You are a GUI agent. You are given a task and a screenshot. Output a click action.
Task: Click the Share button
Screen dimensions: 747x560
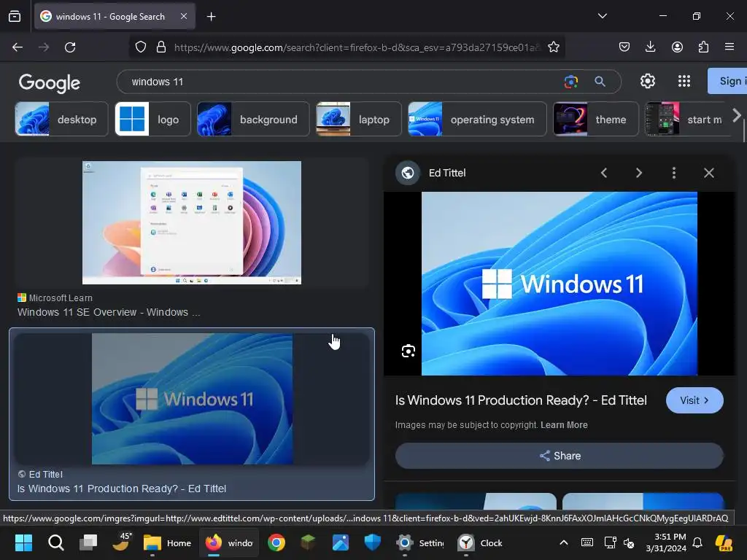coord(560,456)
